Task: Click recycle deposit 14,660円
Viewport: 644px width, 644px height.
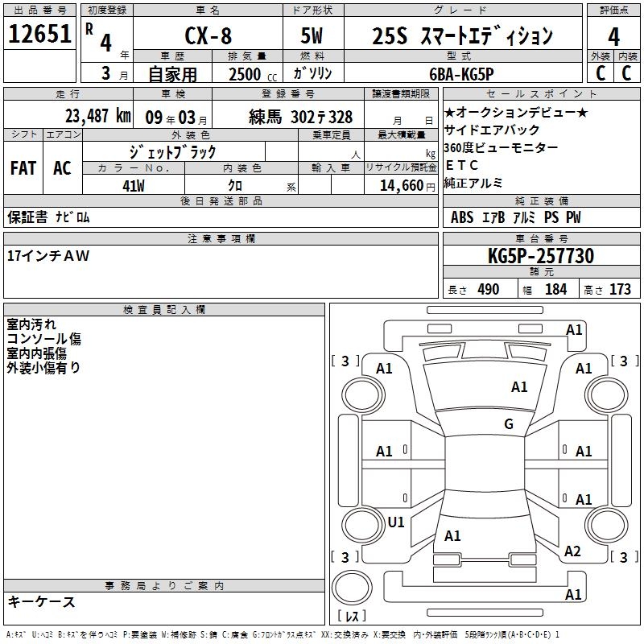Action: (407, 186)
